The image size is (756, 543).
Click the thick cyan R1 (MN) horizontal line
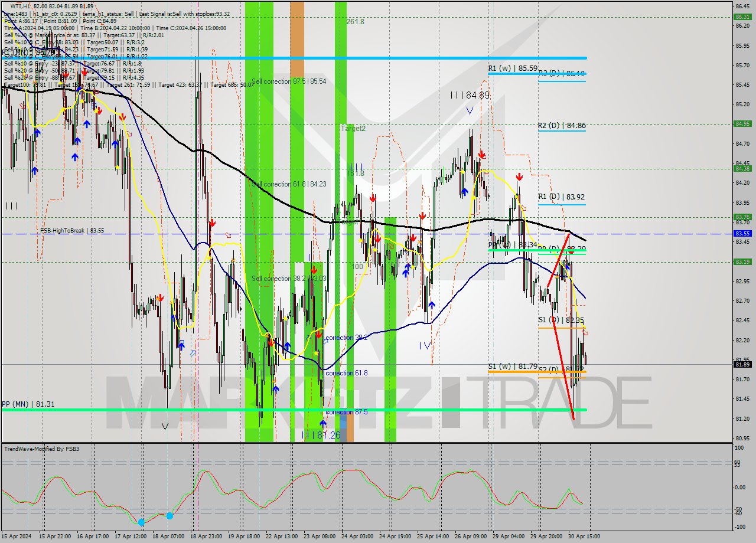[294, 58]
